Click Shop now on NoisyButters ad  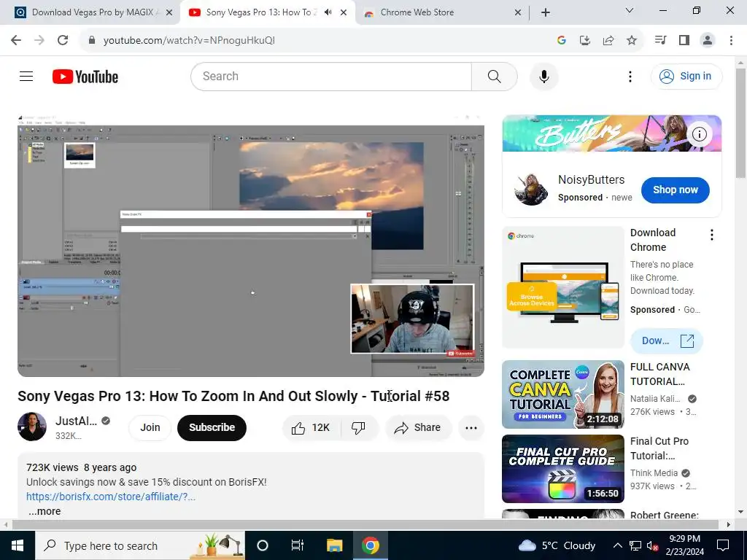(x=675, y=190)
